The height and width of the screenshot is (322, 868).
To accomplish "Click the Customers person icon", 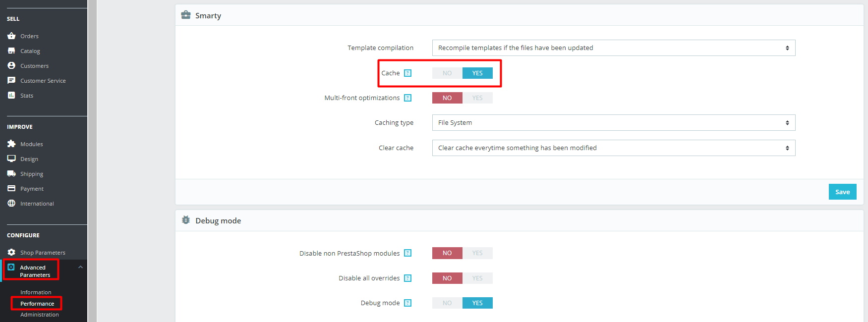I will click(11, 65).
